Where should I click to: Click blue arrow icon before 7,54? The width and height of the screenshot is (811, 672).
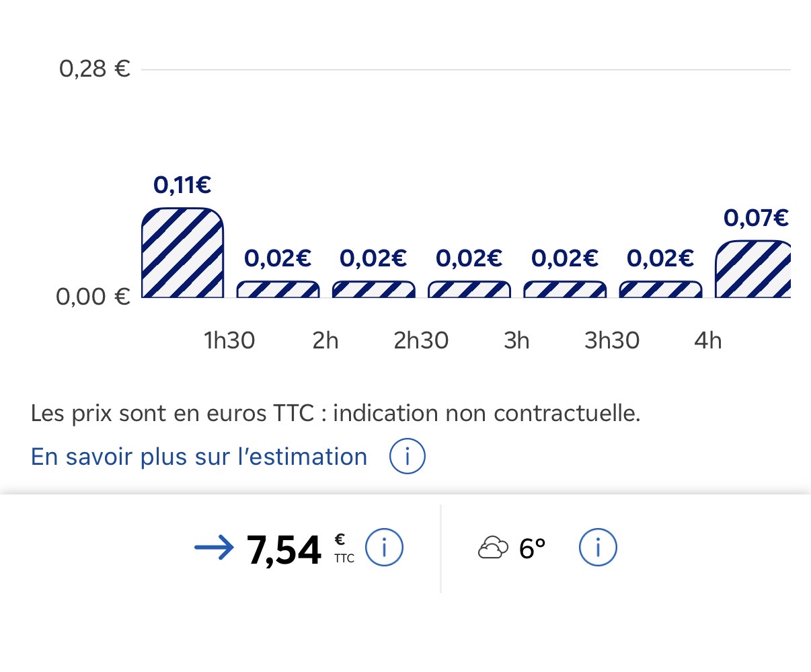tap(214, 548)
